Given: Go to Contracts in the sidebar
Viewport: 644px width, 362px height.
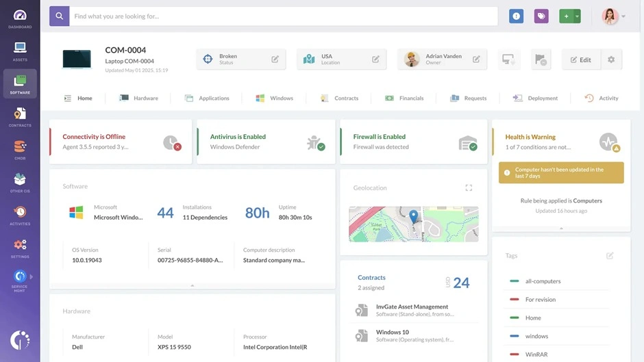Looking at the screenshot, I should coord(20,117).
